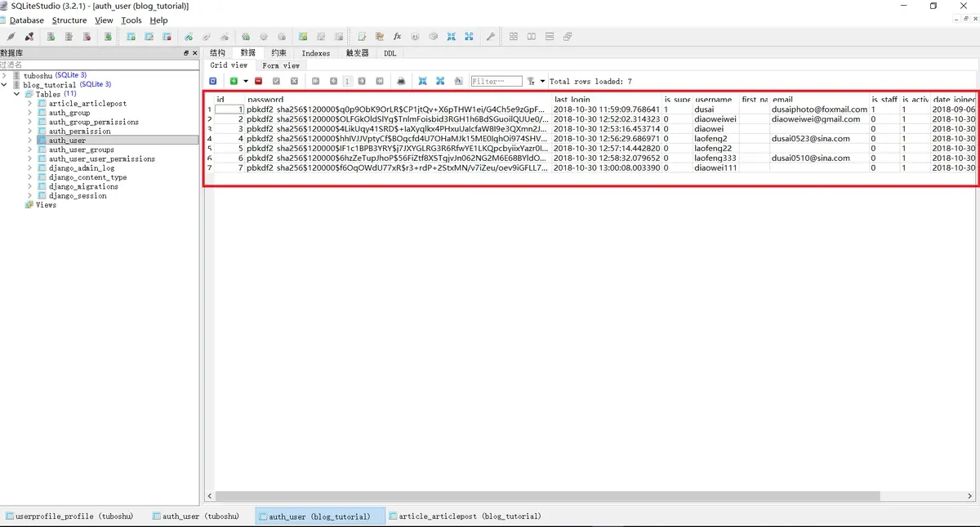
Task: Go to previous page of data icon
Action: click(x=333, y=82)
